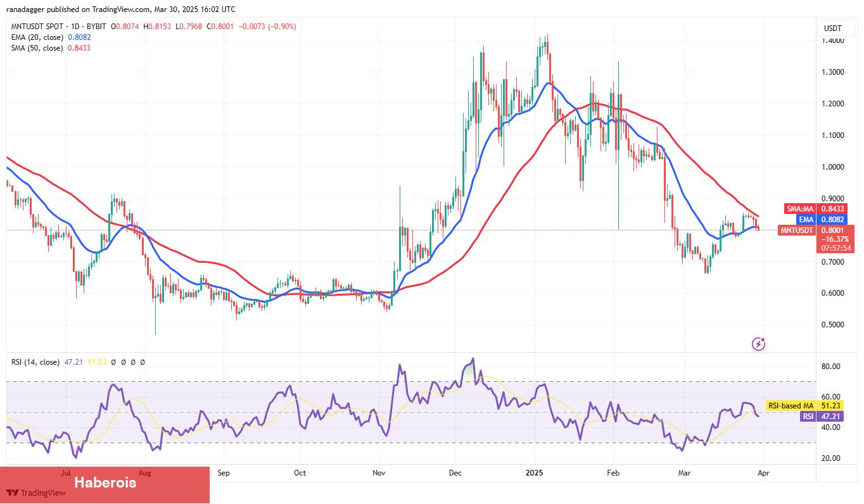
Task: Select the EMA (20, close) indicator legend
Action: pyautogui.click(x=36, y=37)
